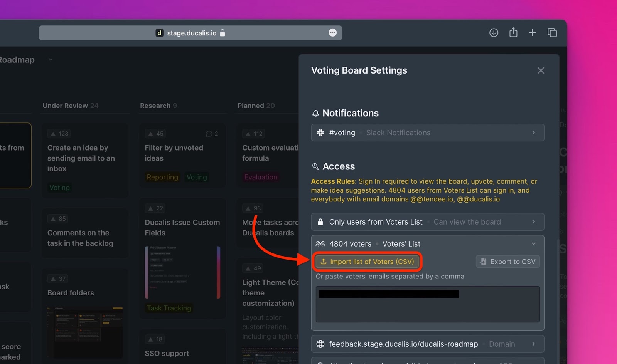This screenshot has height=364, width=617.
Task: Click the comments icon showing 2
Action: (x=212, y=134)
